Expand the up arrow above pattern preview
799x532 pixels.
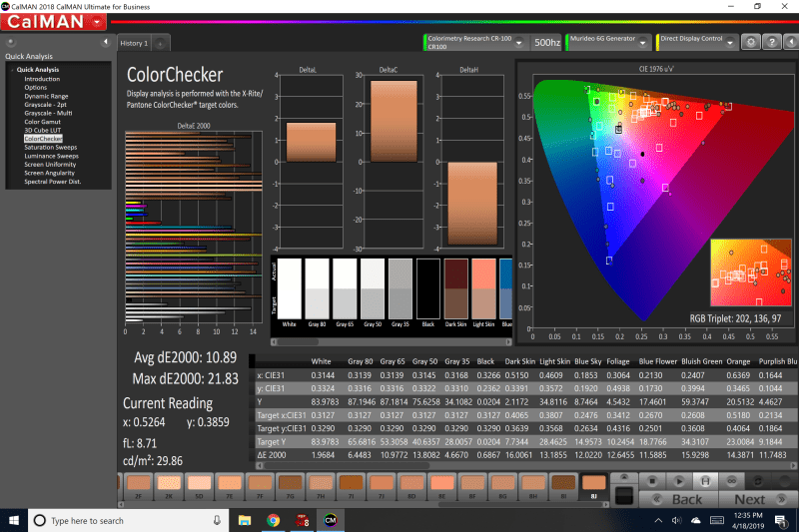(x=623, y=477)
